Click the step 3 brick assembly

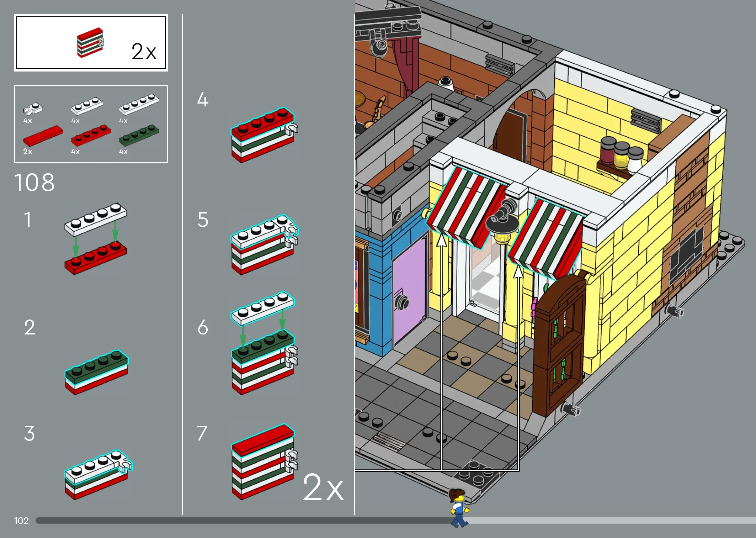[x=98, y=475]
